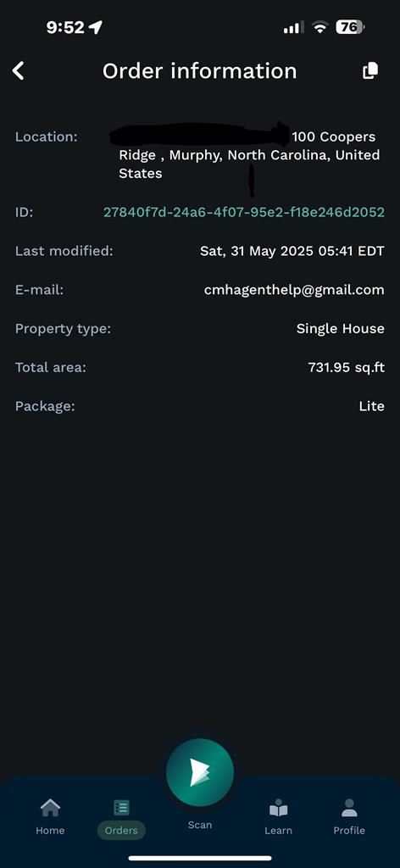The height and width of the screenshot is (868, 400).
Task: Switch to the Learn tab label
Action: coord(278,831)
